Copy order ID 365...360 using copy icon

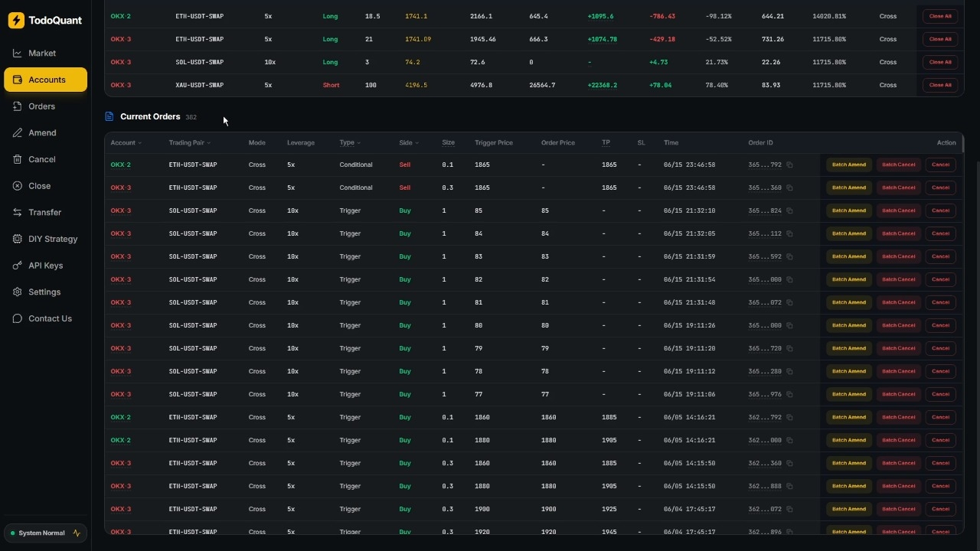pos(789,187)
